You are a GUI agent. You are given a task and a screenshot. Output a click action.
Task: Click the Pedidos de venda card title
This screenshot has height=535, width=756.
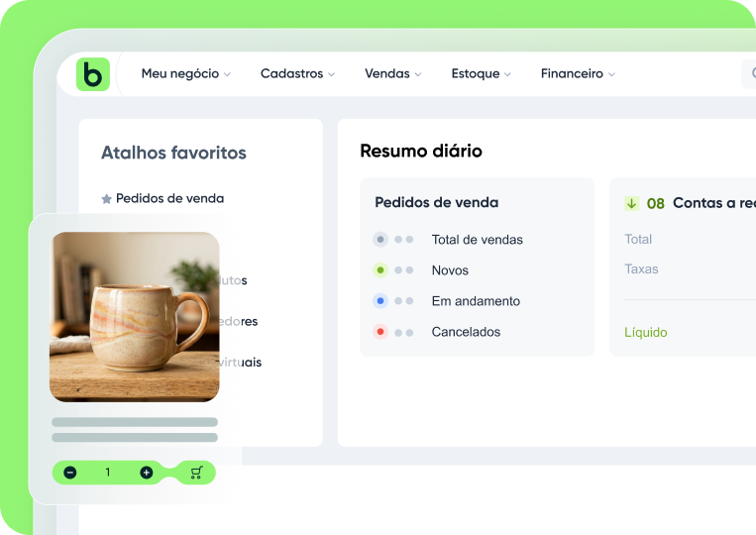pos(436,202)
